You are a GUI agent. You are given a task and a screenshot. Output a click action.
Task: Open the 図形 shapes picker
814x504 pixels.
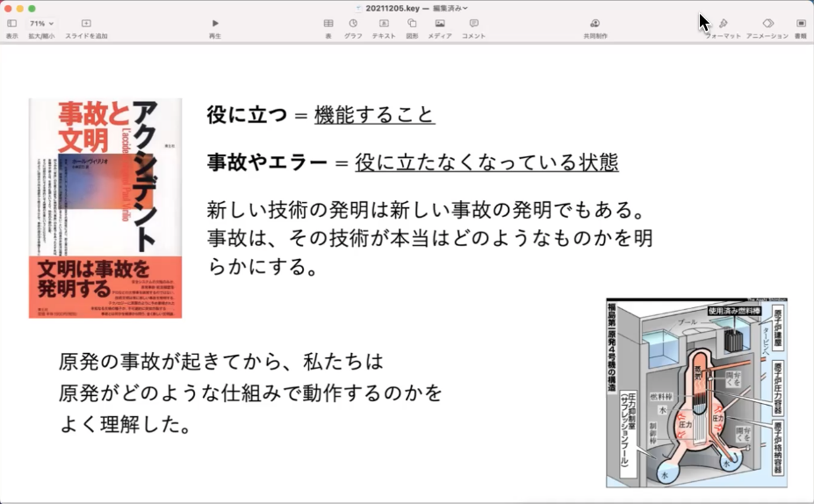tap(412, 23)
